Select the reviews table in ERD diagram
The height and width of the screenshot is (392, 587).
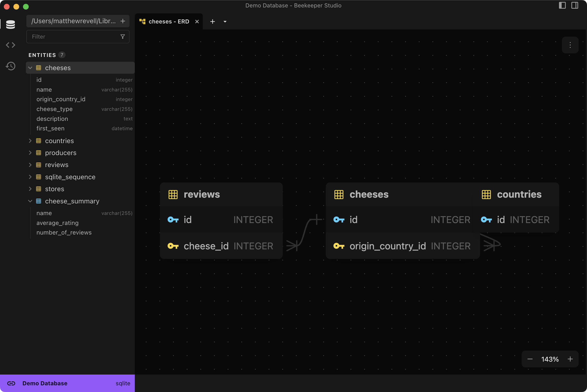202,195
